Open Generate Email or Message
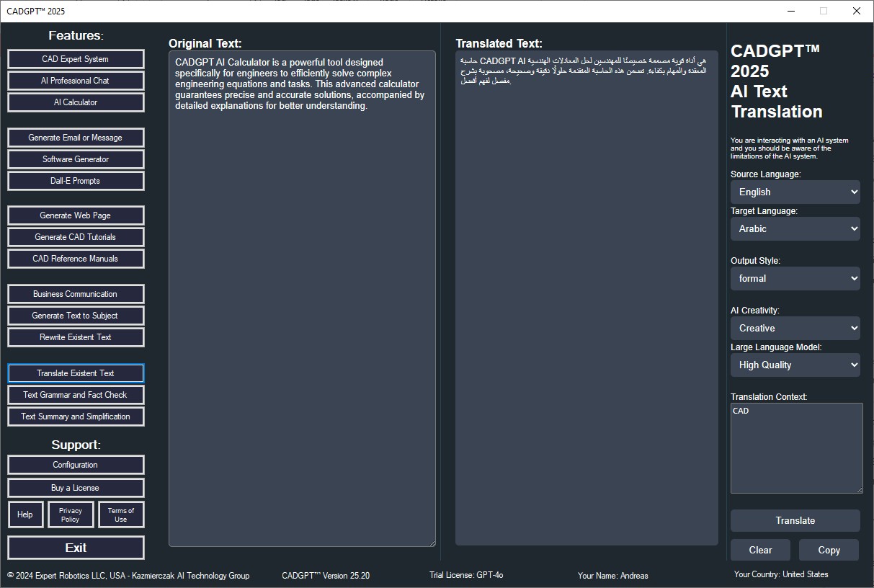The width and height of the screenshot is (874, 588). tap(76, 138)
